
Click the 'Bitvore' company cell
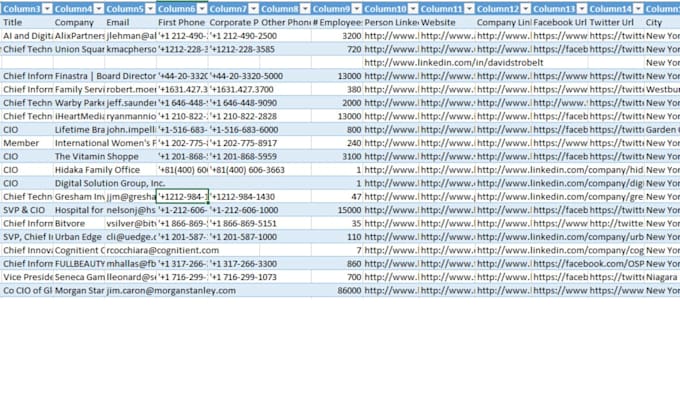[79, 224]
